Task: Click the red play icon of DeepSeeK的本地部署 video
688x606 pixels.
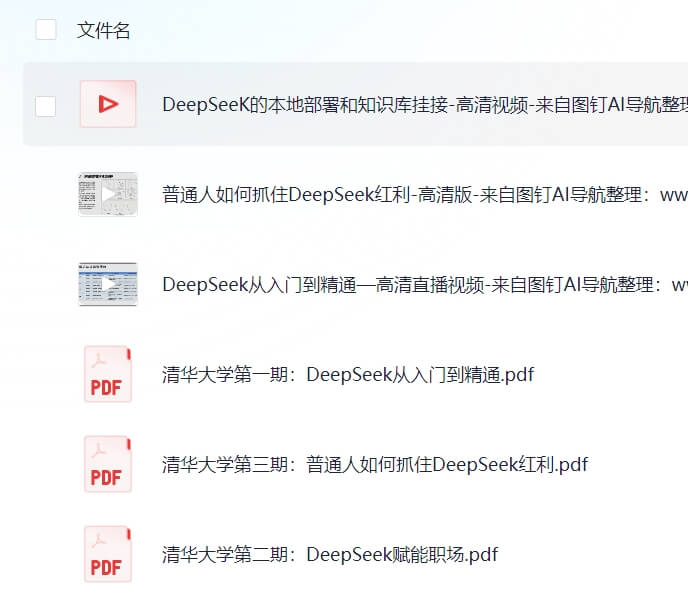Action: [x=108, y=104]
